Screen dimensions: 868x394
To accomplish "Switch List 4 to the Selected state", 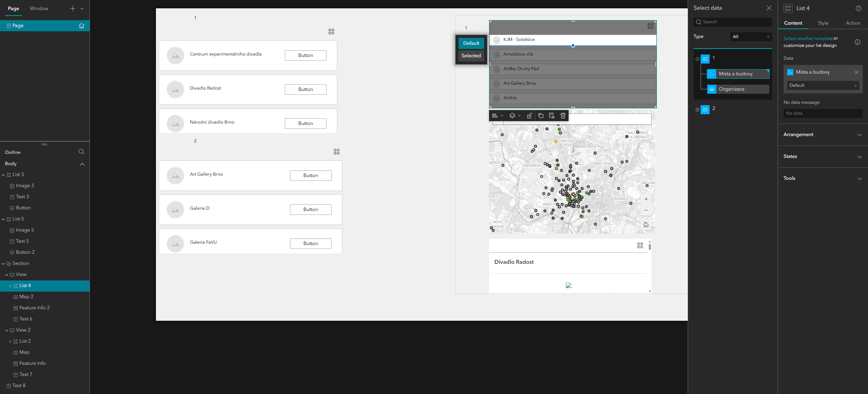I will pyautogui.click(x=471, y=56).
